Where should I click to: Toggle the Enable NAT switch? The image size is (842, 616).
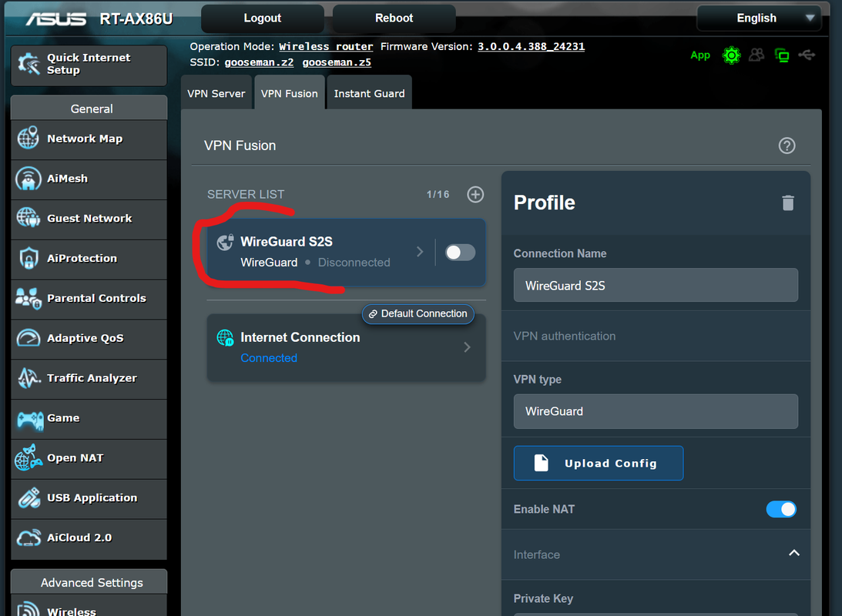tap(781, 509)
